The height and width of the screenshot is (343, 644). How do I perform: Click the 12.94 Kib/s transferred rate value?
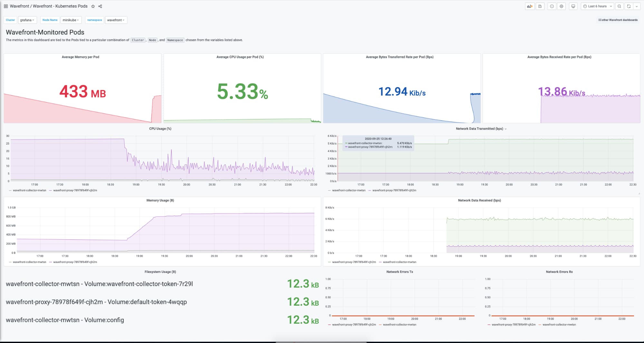pos(402,92)
